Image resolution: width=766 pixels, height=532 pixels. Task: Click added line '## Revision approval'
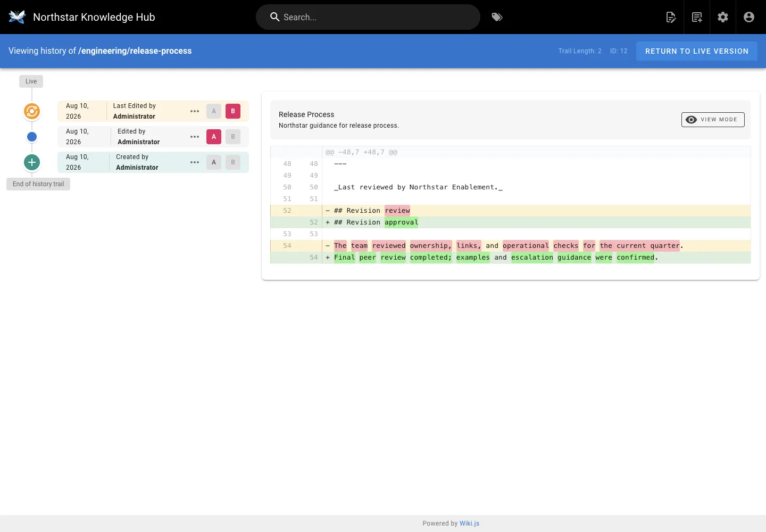(510, 222)
